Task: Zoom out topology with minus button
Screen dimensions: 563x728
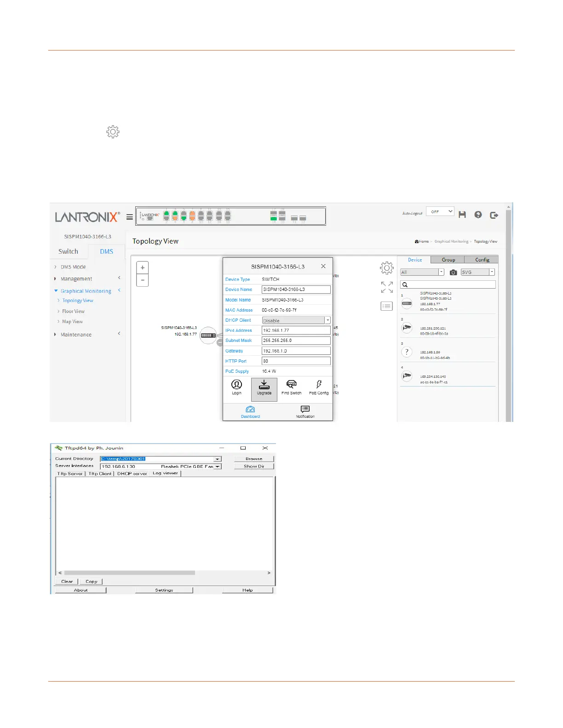Action: [143, 280]
